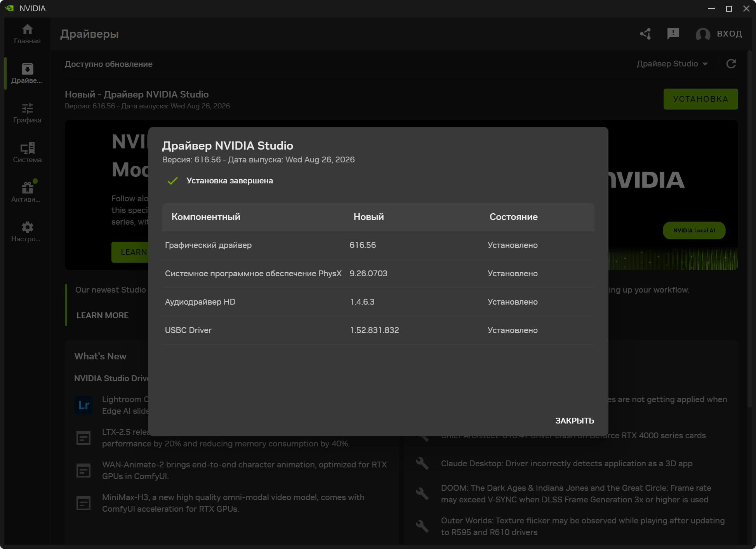The width and height of the screenshot is (756, 549).
Task: Click the Установка завершена status text
Action: coord(230,181)
